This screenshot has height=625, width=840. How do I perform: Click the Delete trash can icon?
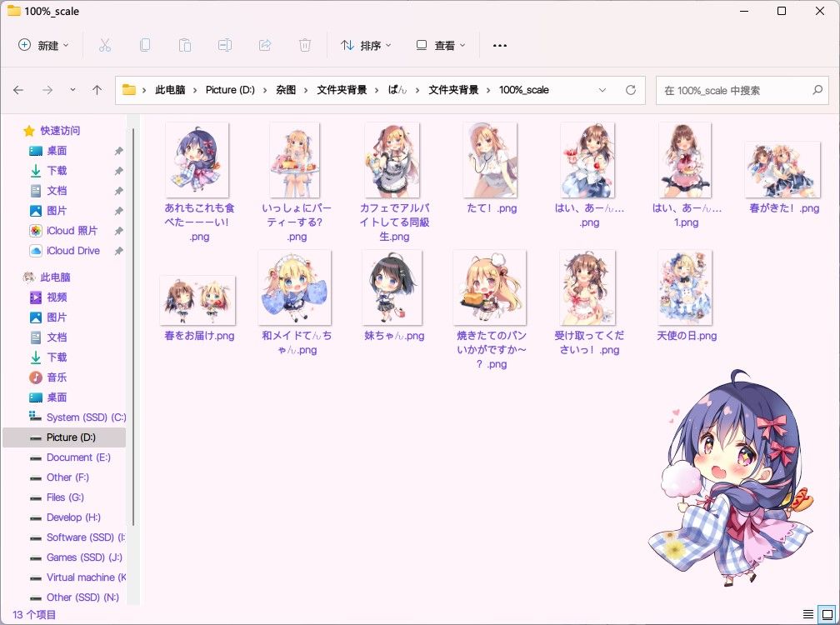point(305,46)
